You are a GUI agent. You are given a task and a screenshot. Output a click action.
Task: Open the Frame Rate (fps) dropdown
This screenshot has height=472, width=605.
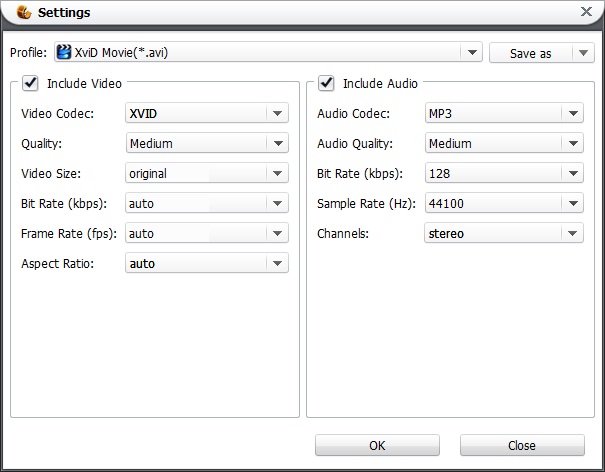pyautogui.click(x=207, y=233)
